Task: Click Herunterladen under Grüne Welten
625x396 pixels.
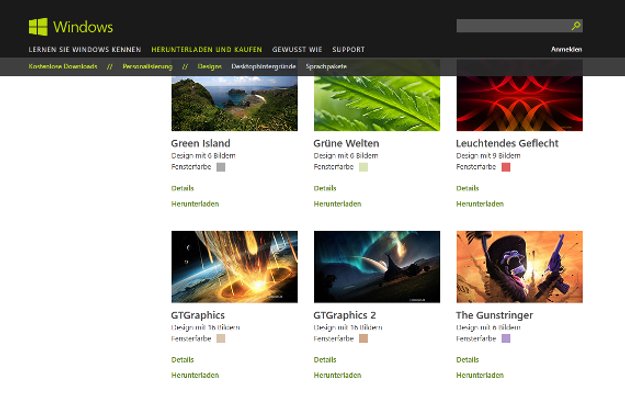Action: click(x=337, y=204)
